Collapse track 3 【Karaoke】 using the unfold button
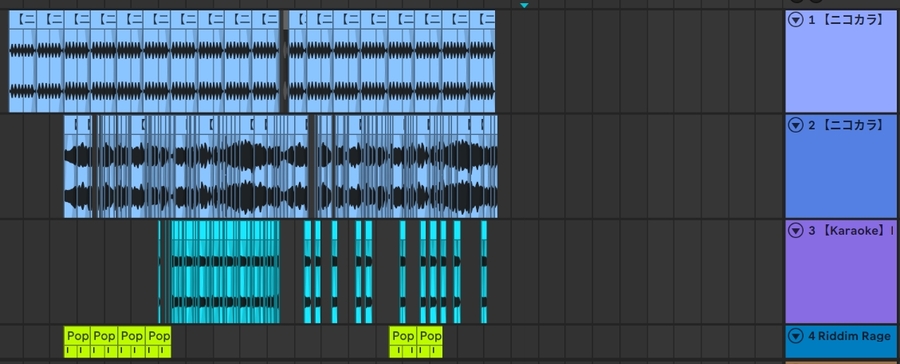The width and height of the screenshot is (900, 364). (796, 231)
